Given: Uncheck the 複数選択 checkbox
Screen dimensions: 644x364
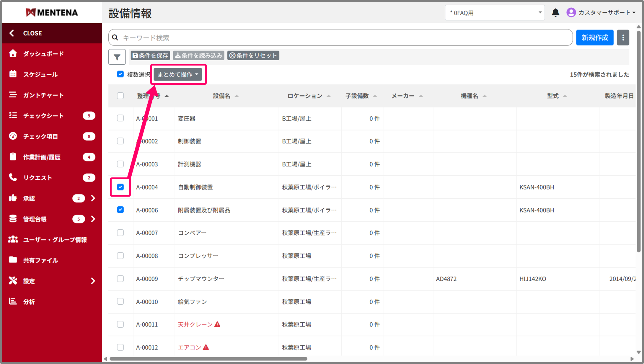Looking at the screenshot, I should 120,74.
